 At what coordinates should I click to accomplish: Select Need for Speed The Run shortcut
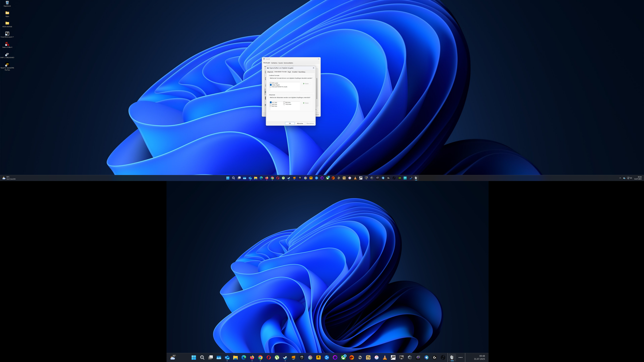[x=7, y=65]
